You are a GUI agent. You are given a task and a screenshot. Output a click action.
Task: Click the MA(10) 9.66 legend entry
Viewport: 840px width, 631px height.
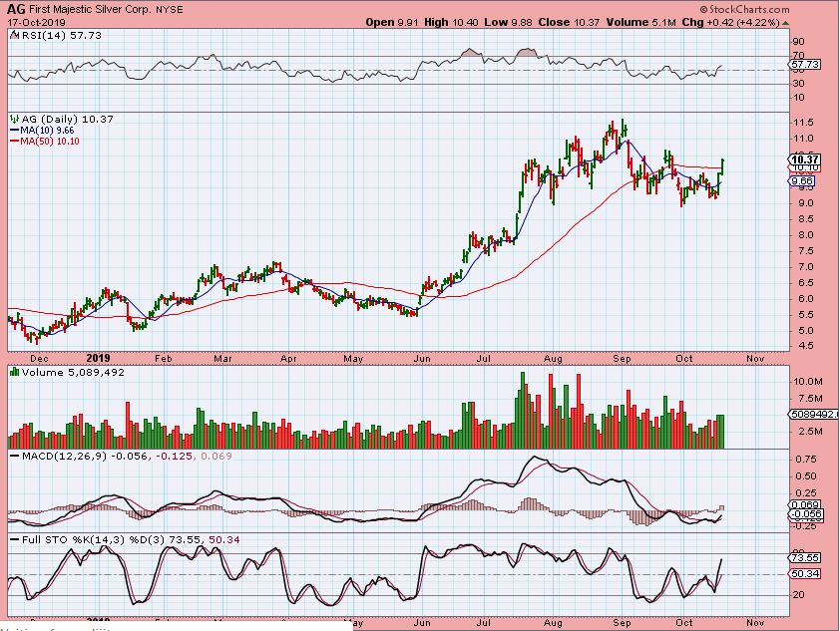42,131
